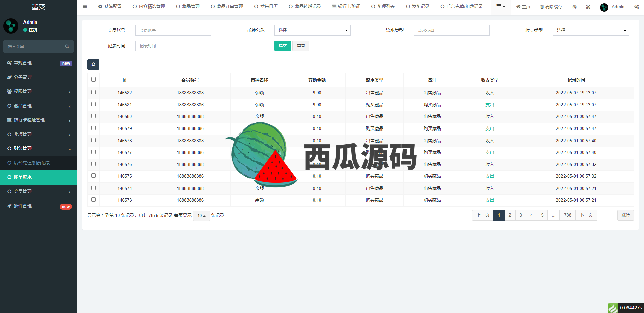Expand 权限管理 sidebar menu
Screen dimensions: 644x313
(x=39, y=91)
